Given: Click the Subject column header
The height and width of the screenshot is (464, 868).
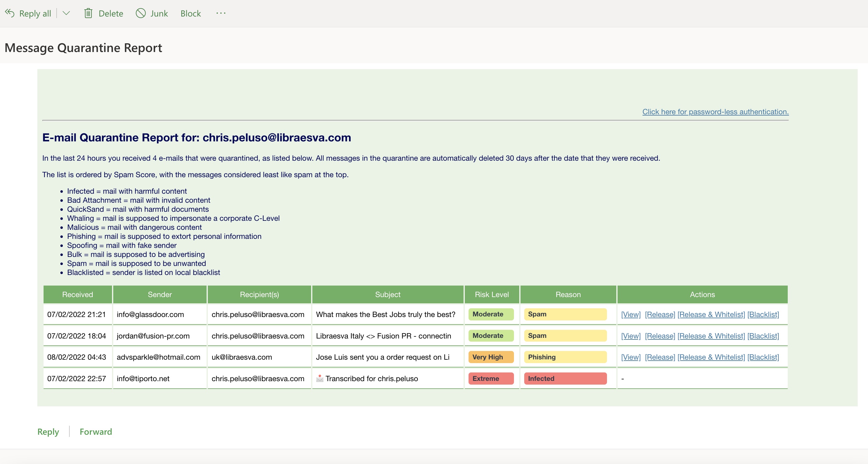Looking at the screenshot, I should coord(388,294).
